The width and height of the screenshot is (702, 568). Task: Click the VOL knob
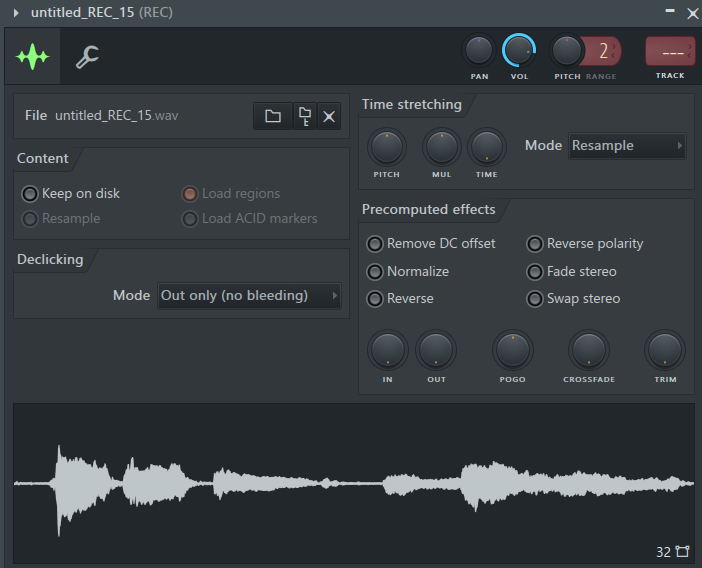click(518, 51)
